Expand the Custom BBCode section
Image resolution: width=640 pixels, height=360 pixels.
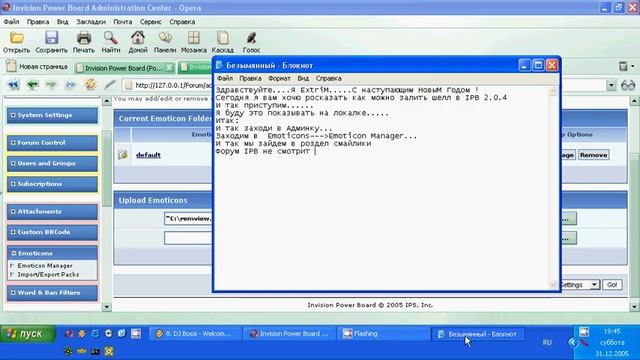52,232
